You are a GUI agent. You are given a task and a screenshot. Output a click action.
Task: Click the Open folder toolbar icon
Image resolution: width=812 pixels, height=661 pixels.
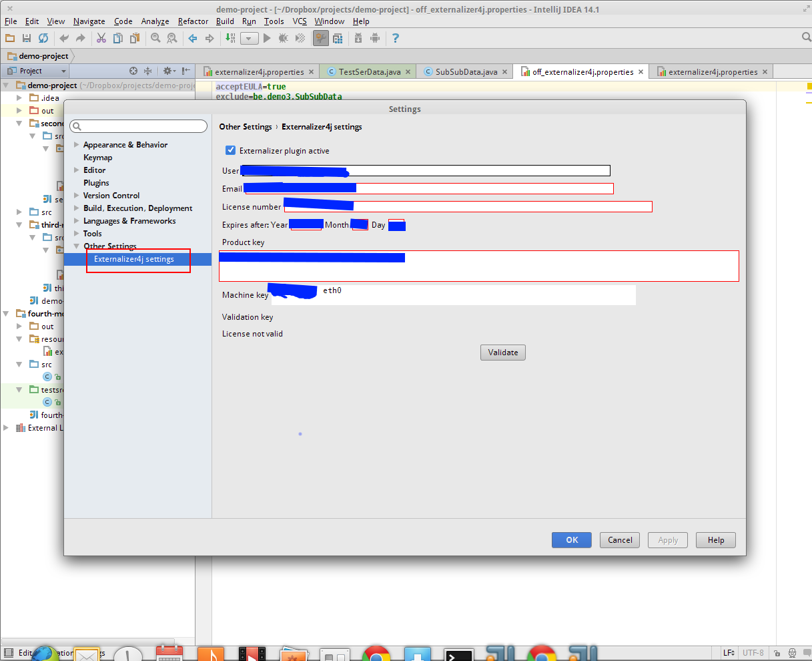pyautogui.click(x=10, y=38)
